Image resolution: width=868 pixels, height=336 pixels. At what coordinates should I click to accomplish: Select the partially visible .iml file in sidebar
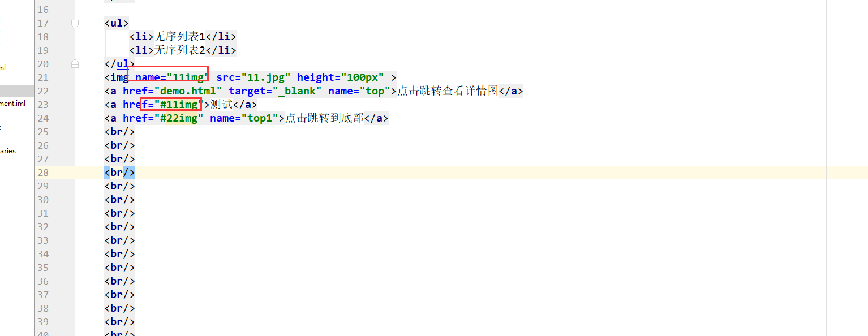[13, 104]
